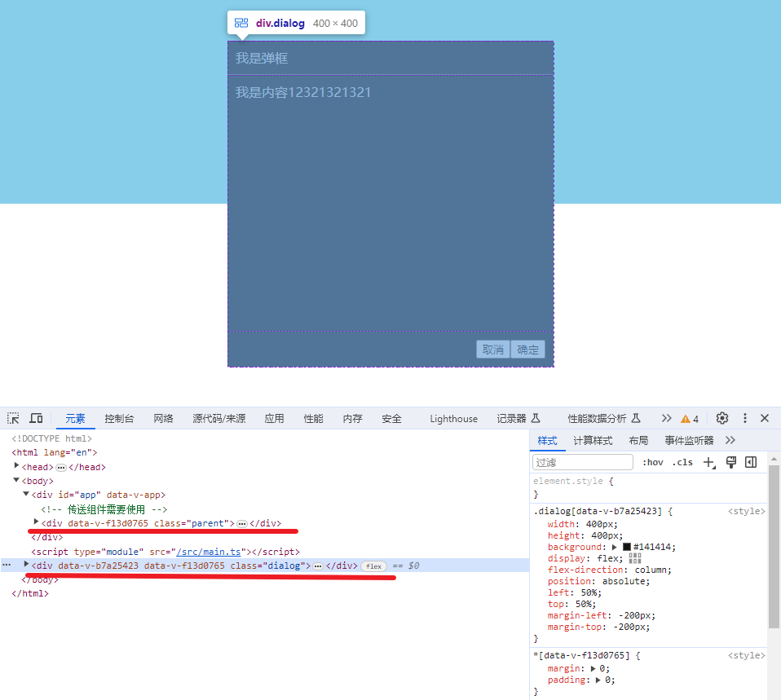Viewport: 781px width, 700px height.
Task: Expand padding shorthand property triangle
Action: tap(598, 680)
